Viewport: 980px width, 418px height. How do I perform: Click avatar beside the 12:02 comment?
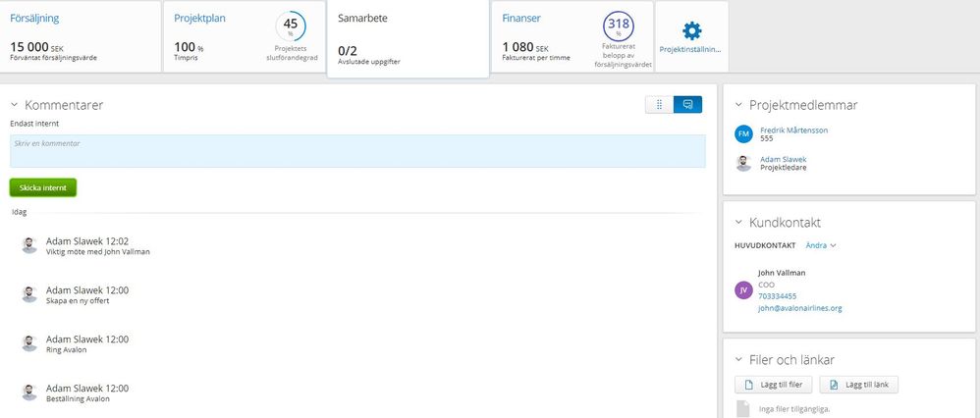click(x=29, y=245)
